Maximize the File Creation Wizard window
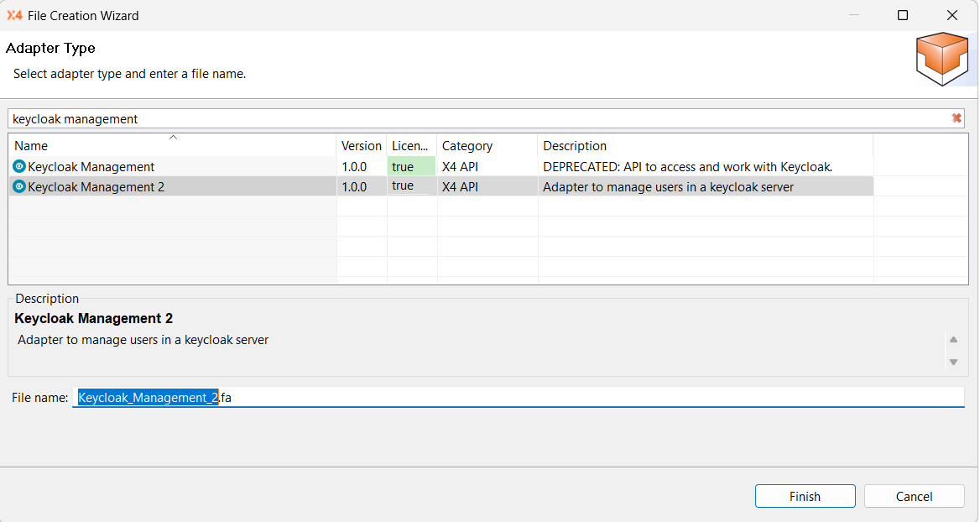Viewport: 980px width, 522px height. click(x=903, y=15)
